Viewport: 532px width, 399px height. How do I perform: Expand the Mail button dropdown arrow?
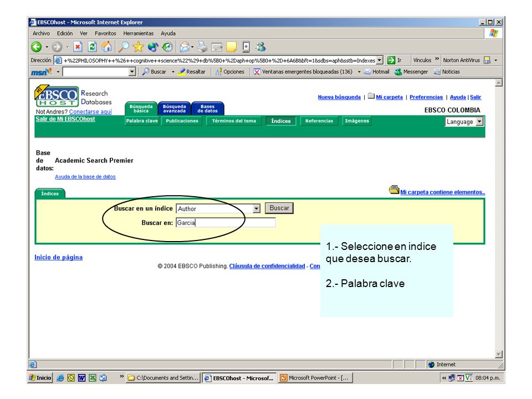coord(192,47)
